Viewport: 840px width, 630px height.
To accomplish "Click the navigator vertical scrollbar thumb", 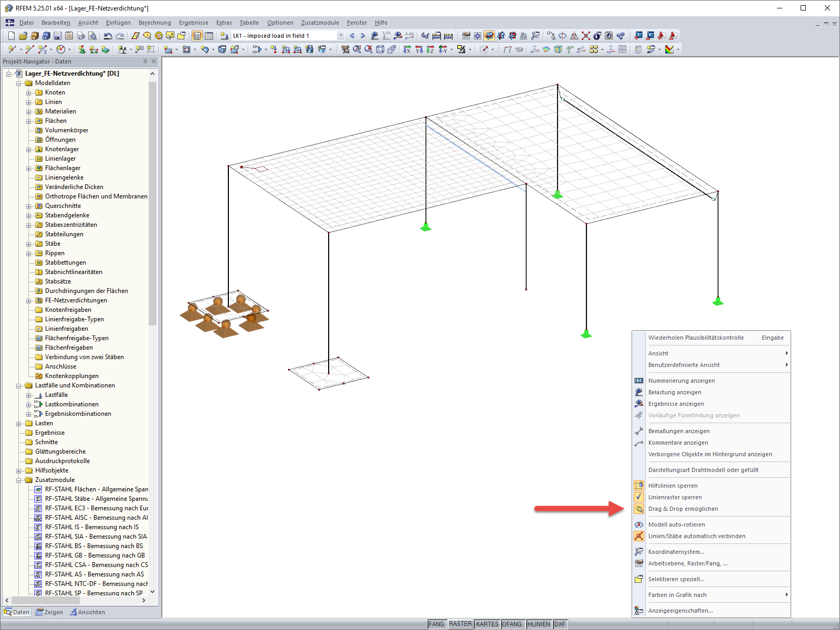I will (x=152, y=203).
